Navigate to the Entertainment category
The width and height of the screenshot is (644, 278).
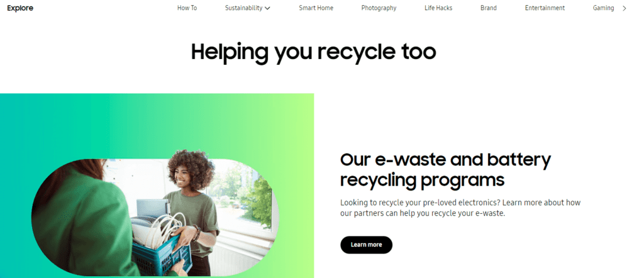[545, 8]
